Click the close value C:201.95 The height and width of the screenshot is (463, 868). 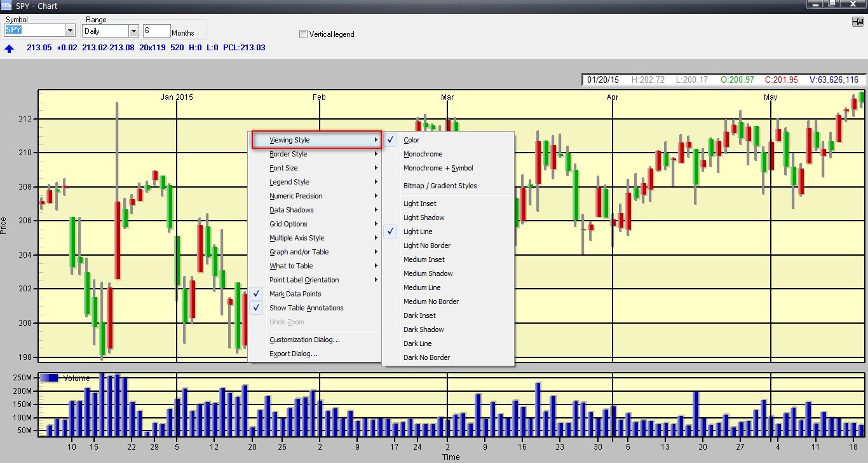pyautogui.click(x=781, y=80)
